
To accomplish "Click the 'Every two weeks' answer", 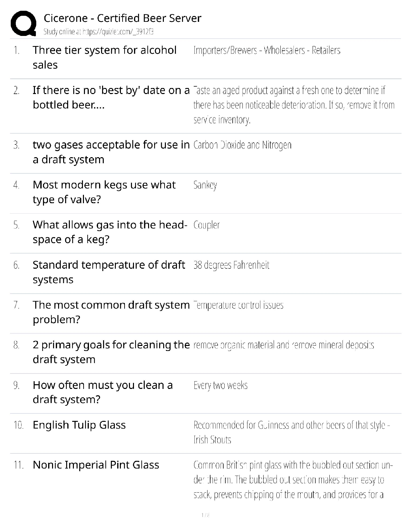I will [221, 385].
